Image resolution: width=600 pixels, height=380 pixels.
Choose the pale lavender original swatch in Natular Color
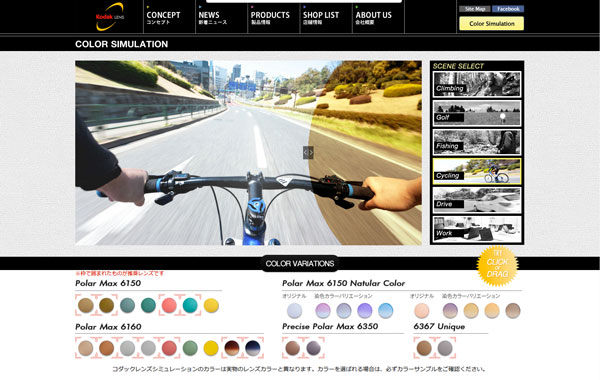tap(294, 310)
